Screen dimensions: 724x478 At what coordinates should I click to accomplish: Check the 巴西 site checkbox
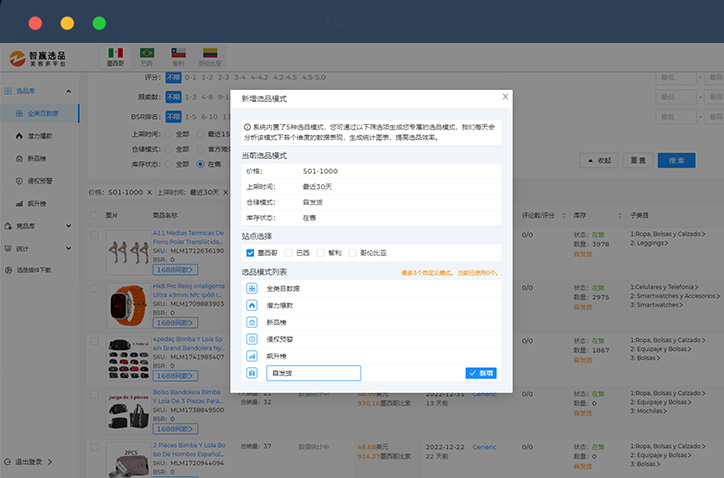coord(289,253)
